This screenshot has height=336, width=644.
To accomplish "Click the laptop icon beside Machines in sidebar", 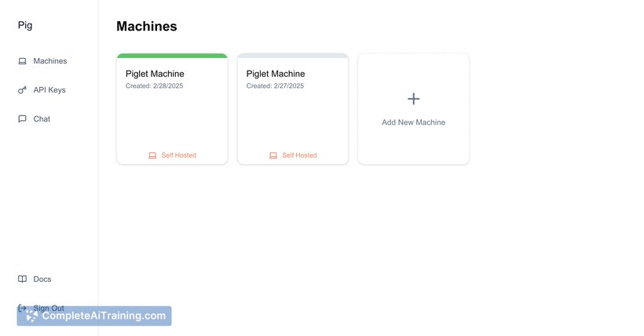I will [x=22, y=61].
